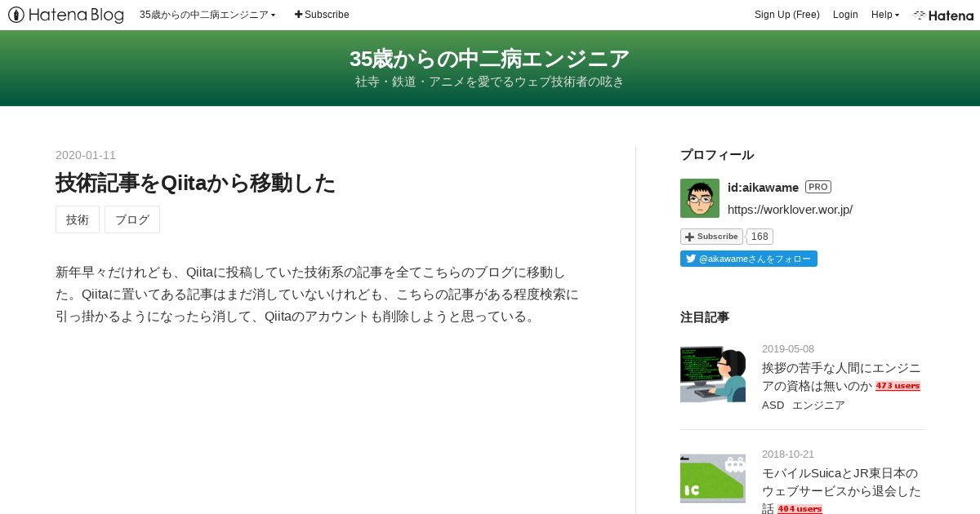Open the 2020-01-11 date link
980x514 pixels.
tap(86, 155)
